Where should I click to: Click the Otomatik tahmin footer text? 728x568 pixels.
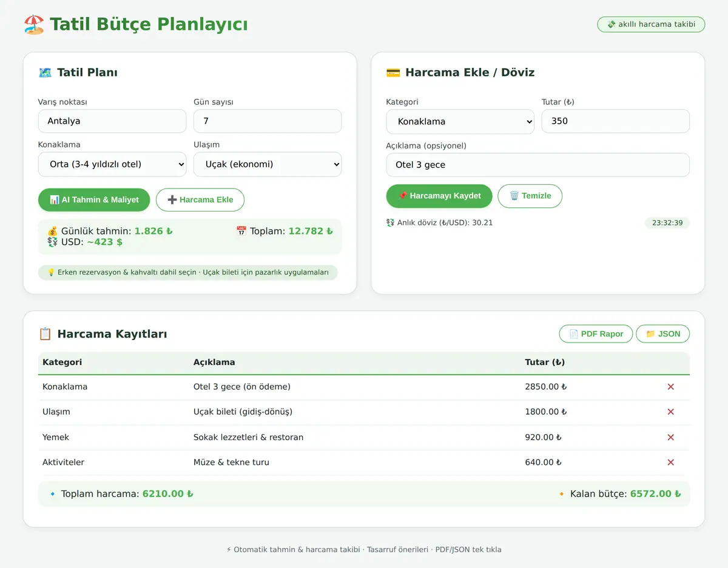point(364,550)
